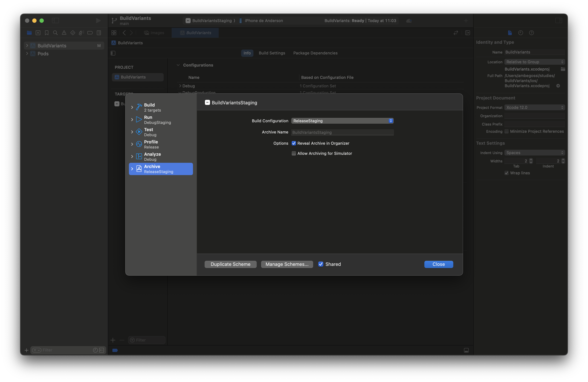Open the Test navigator diamond icon
The width and height of the screenshot is (588, 382).
point(73,33)
